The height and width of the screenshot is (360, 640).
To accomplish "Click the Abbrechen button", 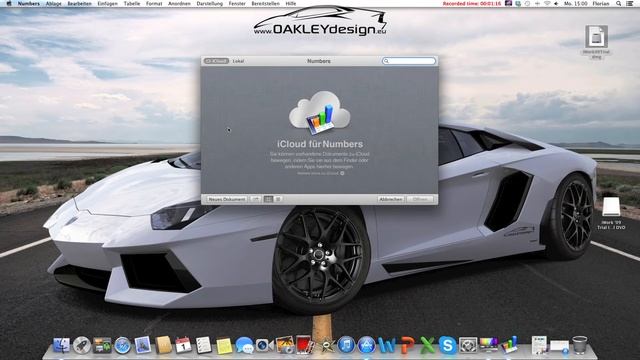I will tap(391, 199).
